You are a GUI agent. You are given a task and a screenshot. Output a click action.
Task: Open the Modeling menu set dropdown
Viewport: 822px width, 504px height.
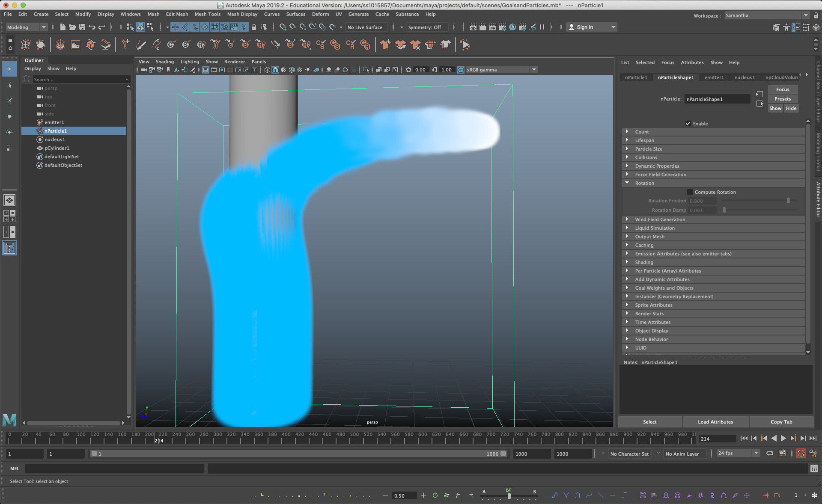[27, 27]
